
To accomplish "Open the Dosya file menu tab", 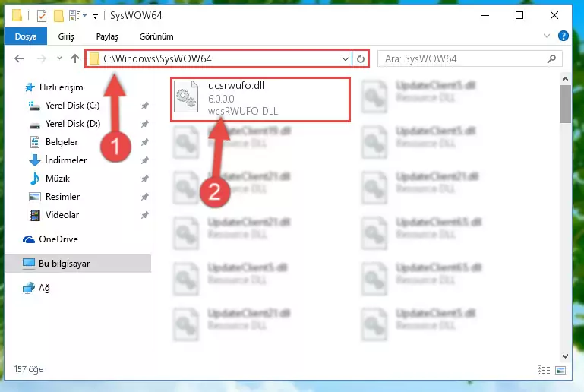I will 26,36.
